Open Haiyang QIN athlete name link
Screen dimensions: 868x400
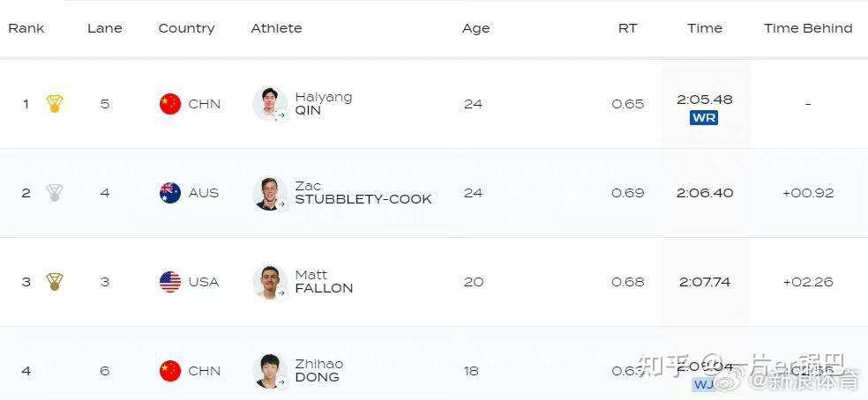click(x=323, y=104)
